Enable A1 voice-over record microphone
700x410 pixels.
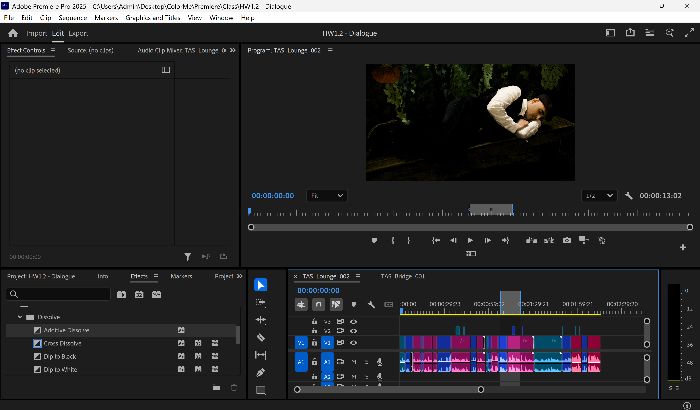[379, 362]
